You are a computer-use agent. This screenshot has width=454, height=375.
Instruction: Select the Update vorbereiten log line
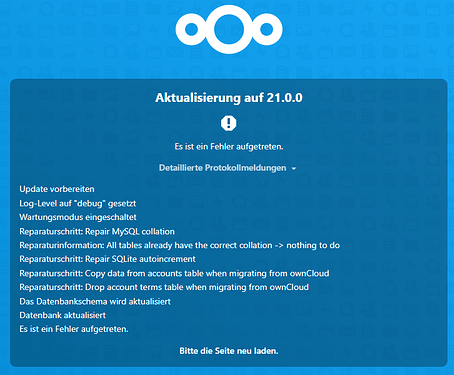pos(57,189)
